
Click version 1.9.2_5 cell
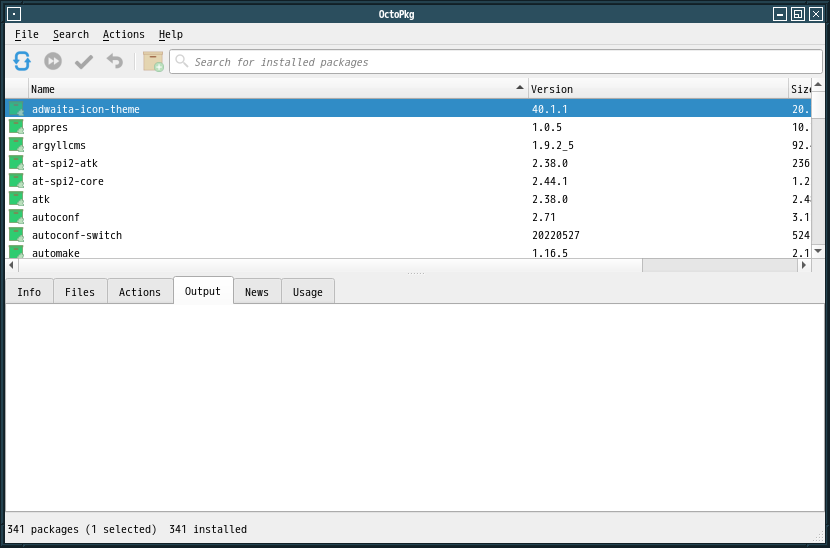tap(553, 145)
